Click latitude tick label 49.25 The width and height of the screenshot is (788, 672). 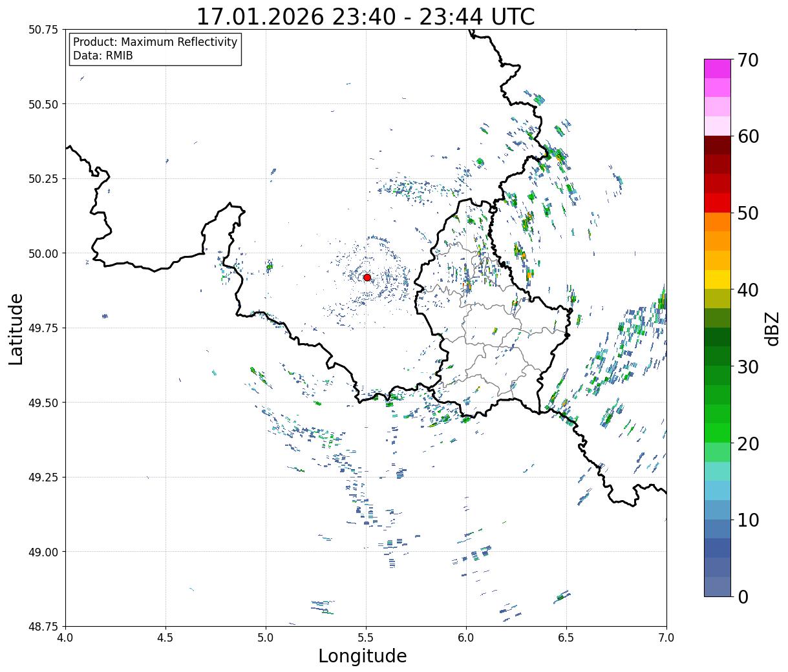click(x=43, y=478)
